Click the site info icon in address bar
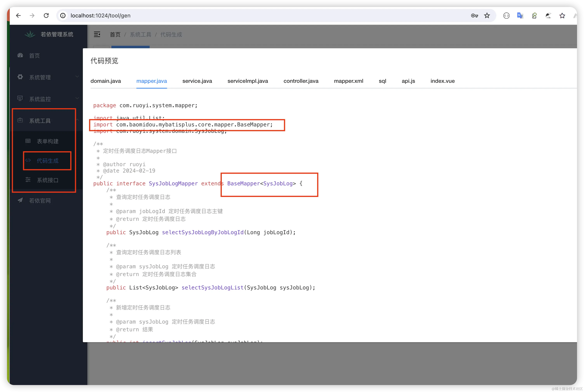584x392 pixels. 63,16
